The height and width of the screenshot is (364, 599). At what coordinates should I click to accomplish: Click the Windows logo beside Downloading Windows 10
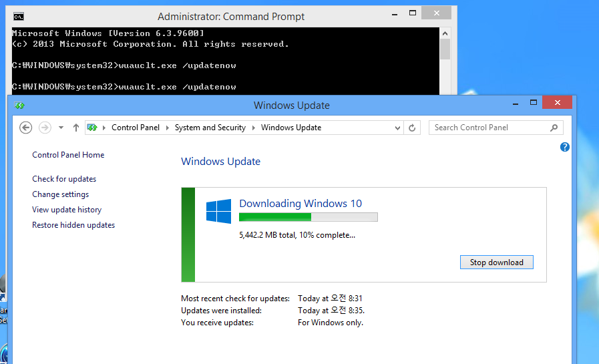coord(218,211)
